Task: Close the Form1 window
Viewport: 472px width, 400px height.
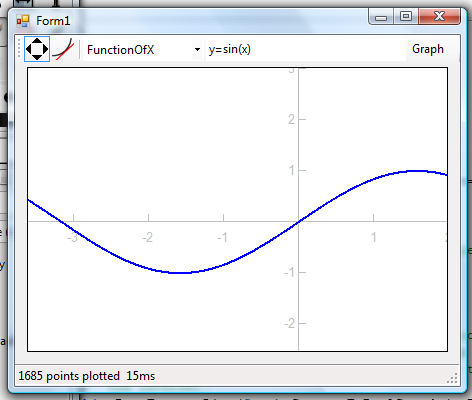Action: 439,17
